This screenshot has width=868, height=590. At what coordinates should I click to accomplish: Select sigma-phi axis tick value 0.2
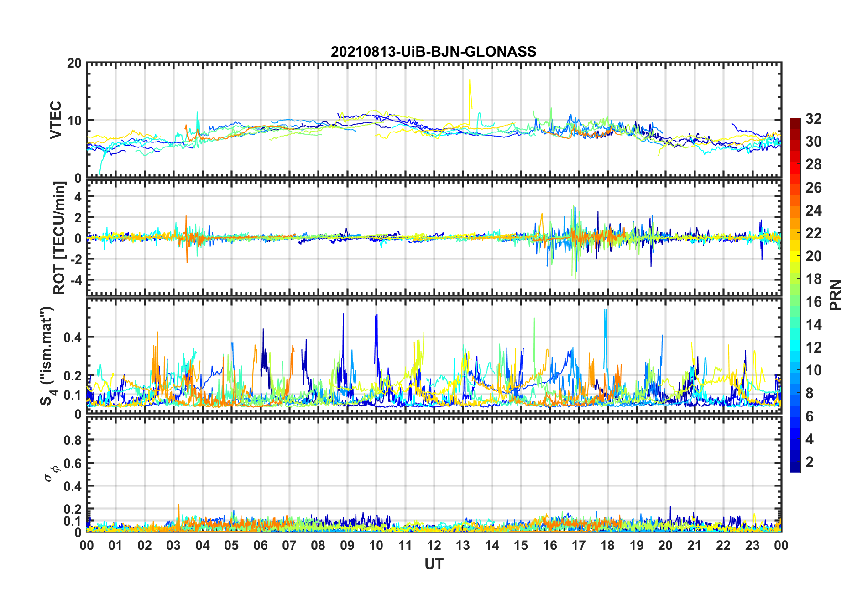(73, 509)
